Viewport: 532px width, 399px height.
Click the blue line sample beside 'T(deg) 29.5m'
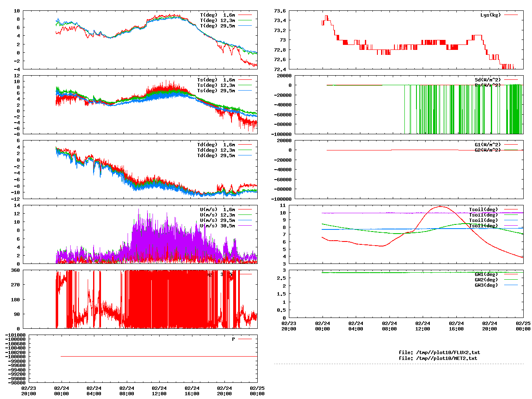click(x=245, y=26)
